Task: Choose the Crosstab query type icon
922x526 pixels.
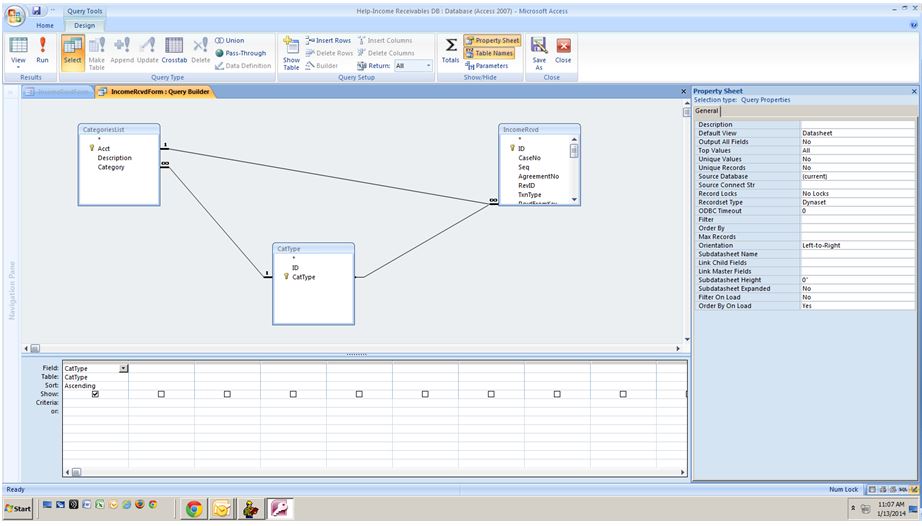Action: 174,49
